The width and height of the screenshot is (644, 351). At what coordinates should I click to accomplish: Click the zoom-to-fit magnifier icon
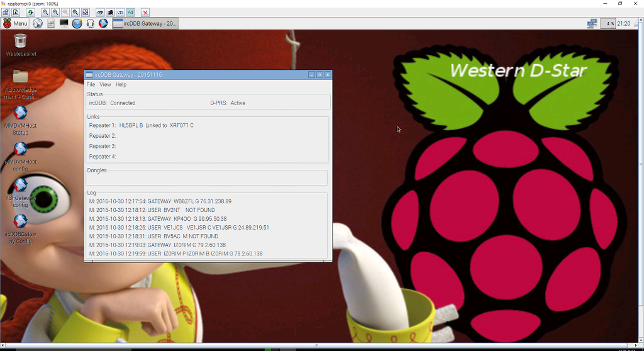pyautogui.click(x=75, y=13)
